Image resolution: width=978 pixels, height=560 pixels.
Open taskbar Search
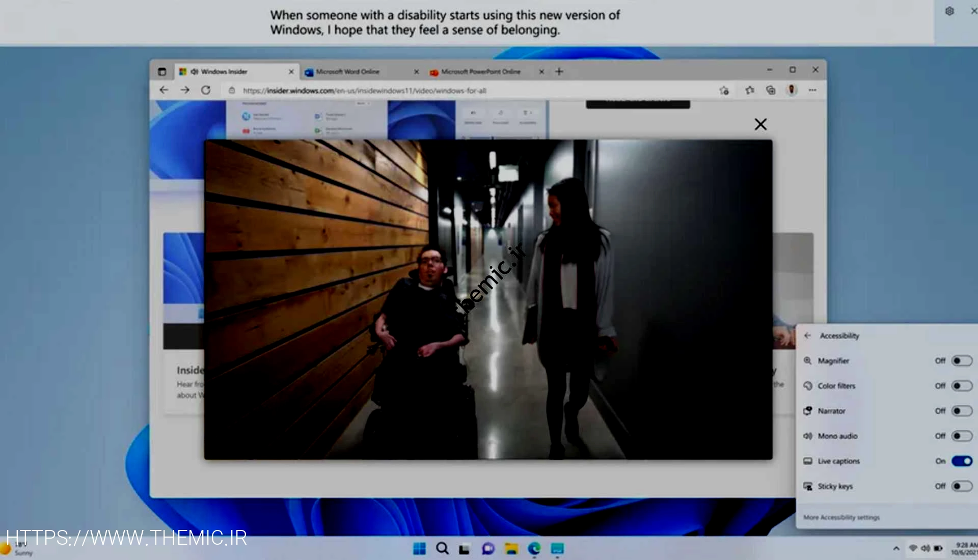442,548
